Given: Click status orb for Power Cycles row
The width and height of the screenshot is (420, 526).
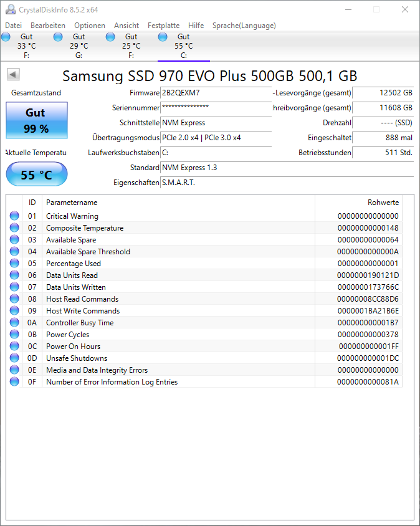Looking at the screenshot, I should point(14,334).
